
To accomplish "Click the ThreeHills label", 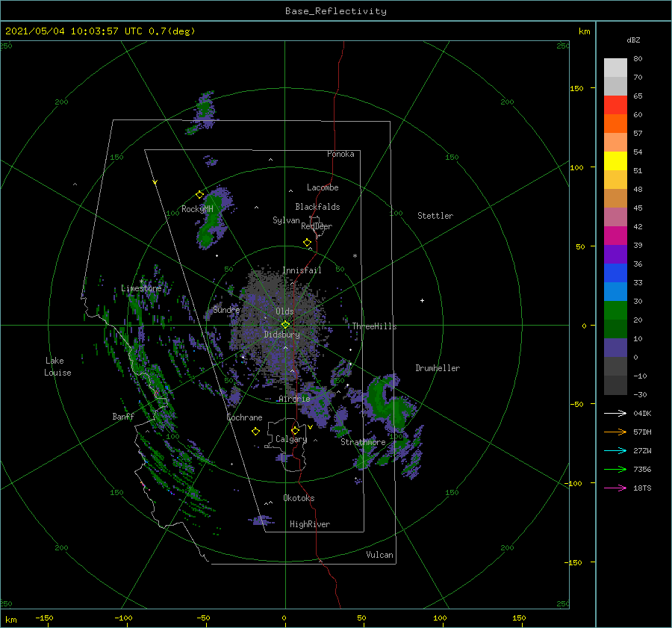I will coord(374,326).
